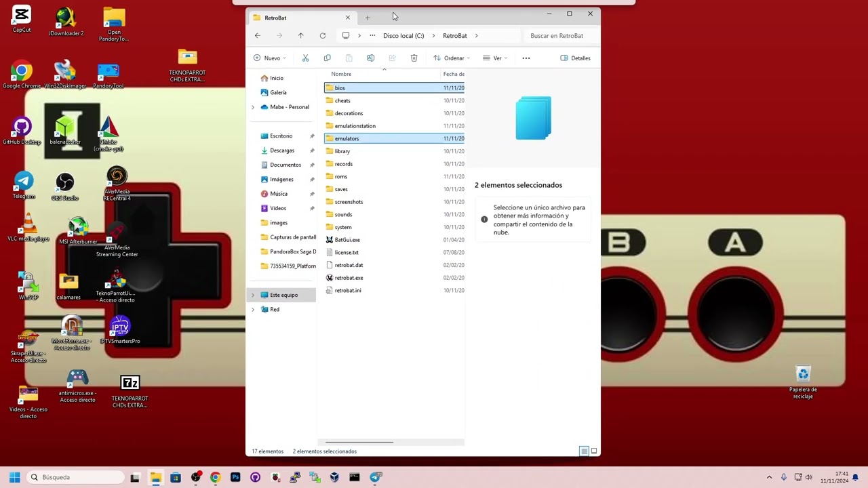
Task: Open the Windows Start button on the taskbar
Action: click(15, 477)
